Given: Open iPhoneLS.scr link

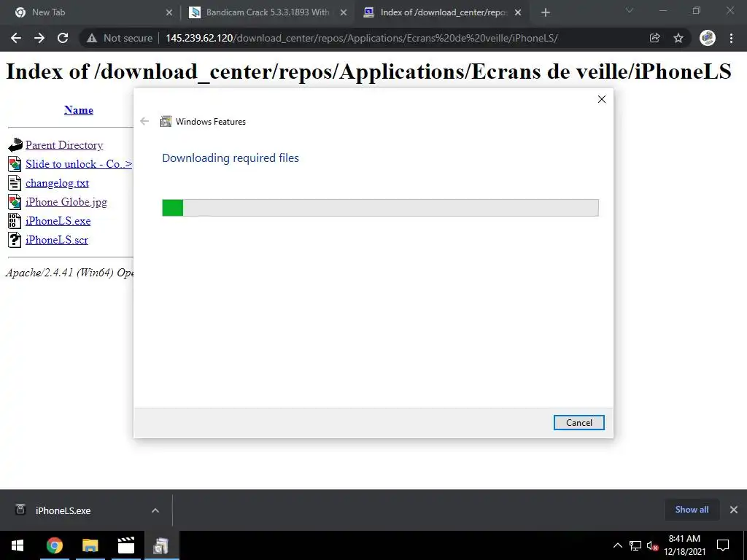Looking at the screenshot, I should [x=57, y=240].
